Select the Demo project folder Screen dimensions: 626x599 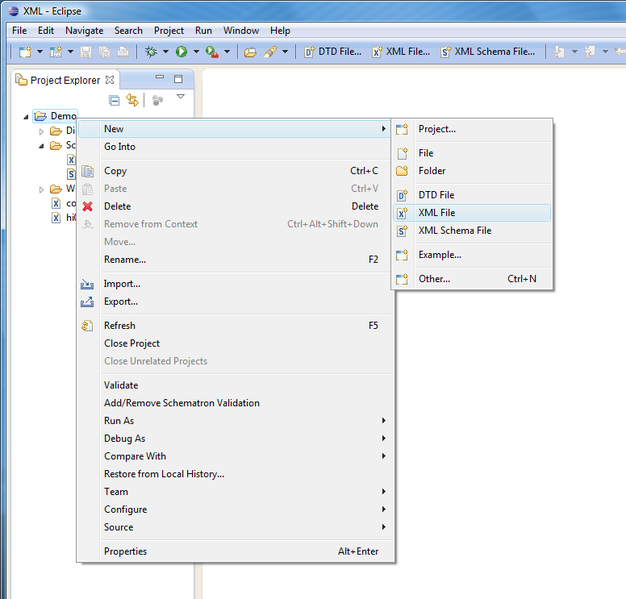[x=55, y=116]
